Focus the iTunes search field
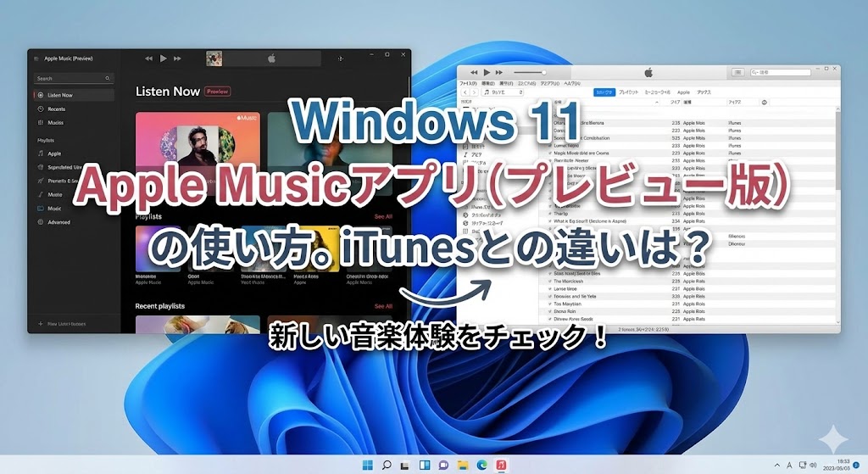This screenshot has width=868, height=474. pyautogui.click(x=781, y=73)
